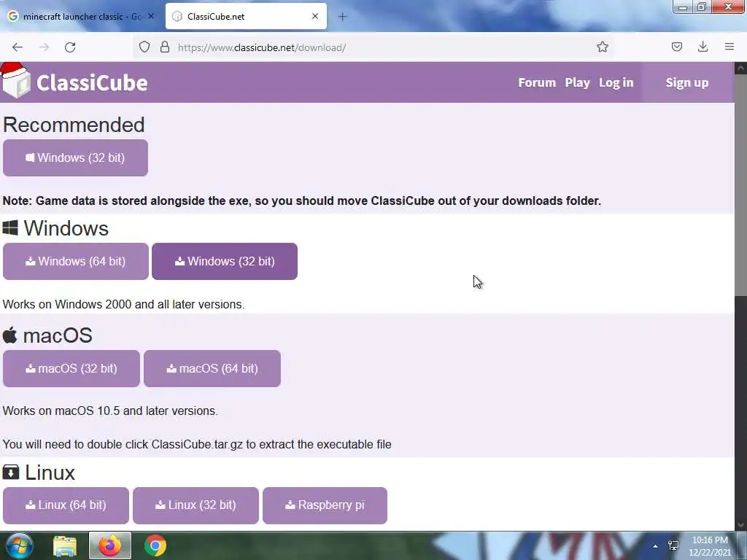
Task: Click the Firefox taskbar icon
Action: (x=110, y=545)
